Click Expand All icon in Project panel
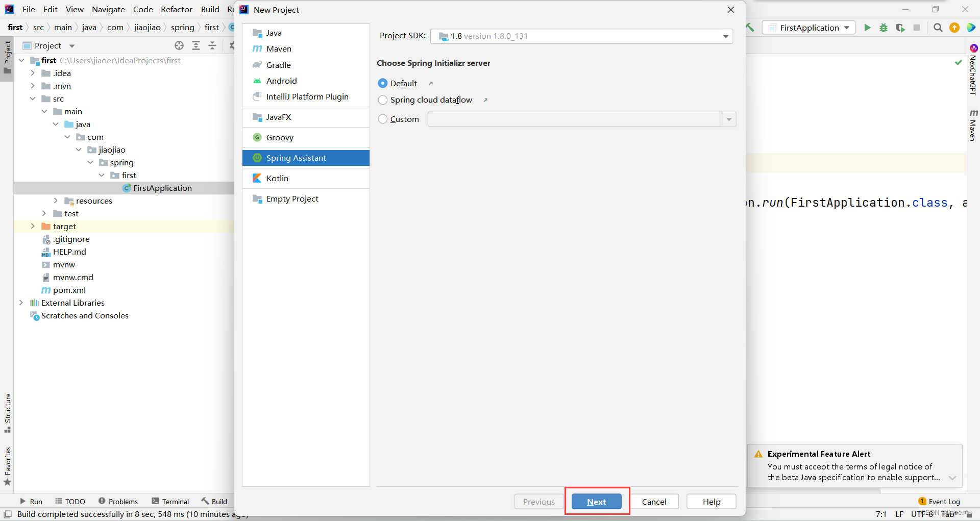 point(196,45)
